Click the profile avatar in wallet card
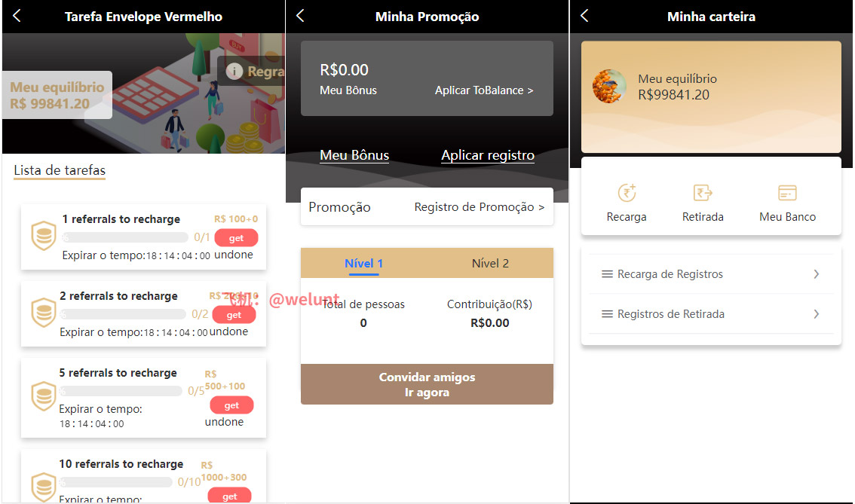This screenshot has height=504, width=855. 610,86
